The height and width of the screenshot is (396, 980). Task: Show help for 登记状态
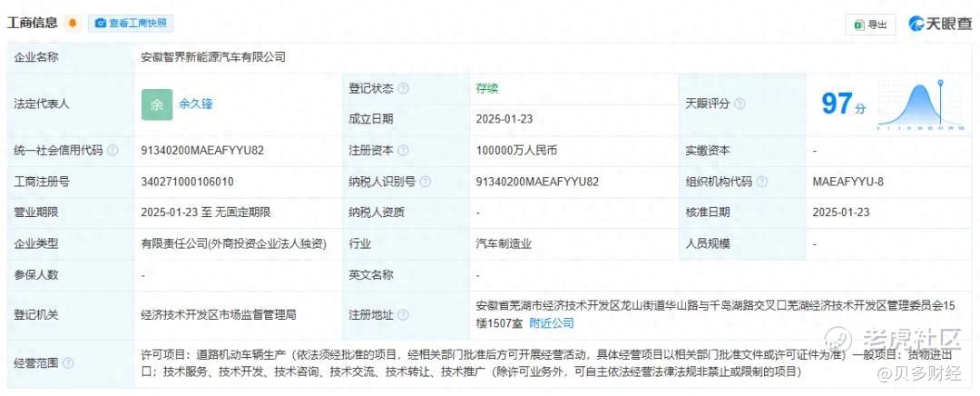tap(403, 89)
